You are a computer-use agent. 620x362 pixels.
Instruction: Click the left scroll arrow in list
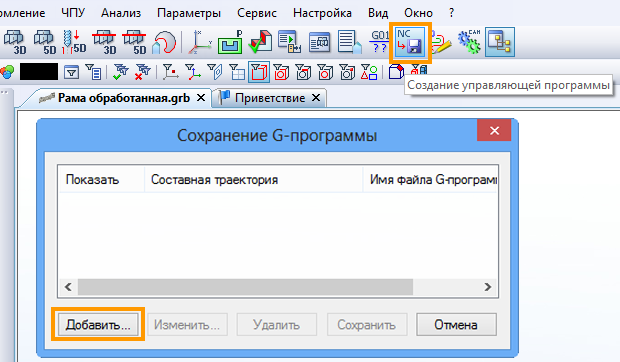point(68,287)
